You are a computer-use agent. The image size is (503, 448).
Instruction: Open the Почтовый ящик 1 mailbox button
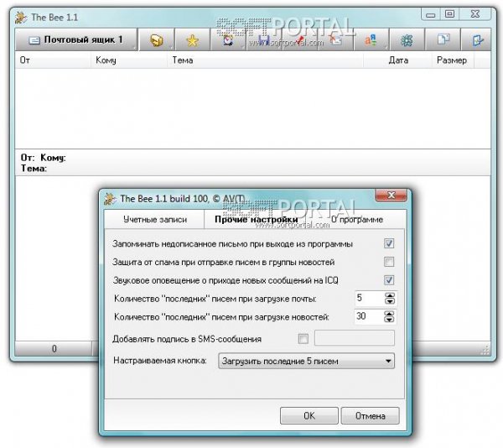(76, 39)
